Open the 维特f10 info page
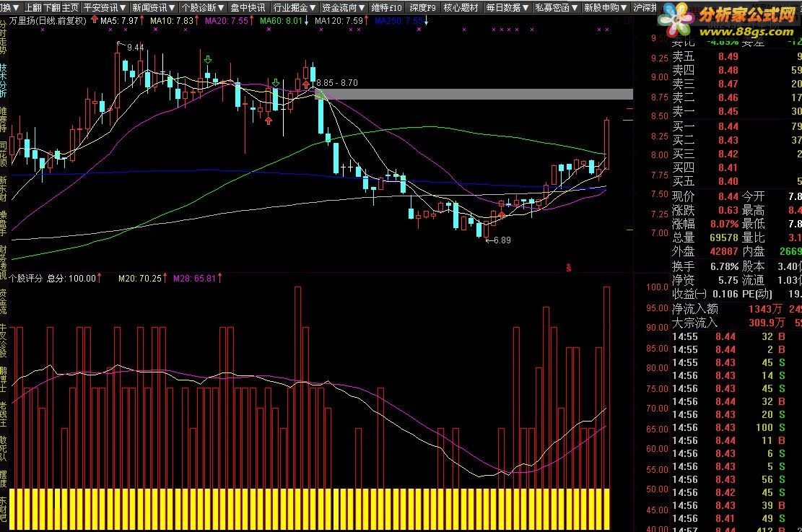 (386, 7)
